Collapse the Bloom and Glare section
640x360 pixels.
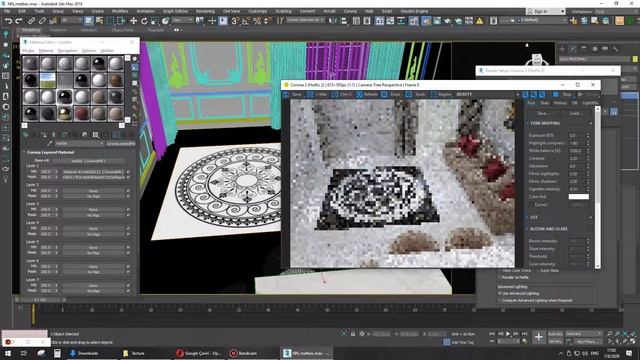[x=527, y=229]
